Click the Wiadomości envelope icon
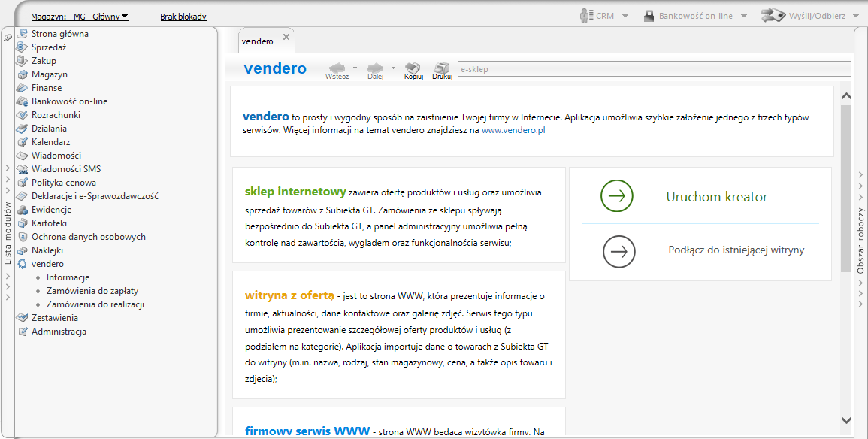The width and height of the screenshot is (868, 439). point(22,156)
